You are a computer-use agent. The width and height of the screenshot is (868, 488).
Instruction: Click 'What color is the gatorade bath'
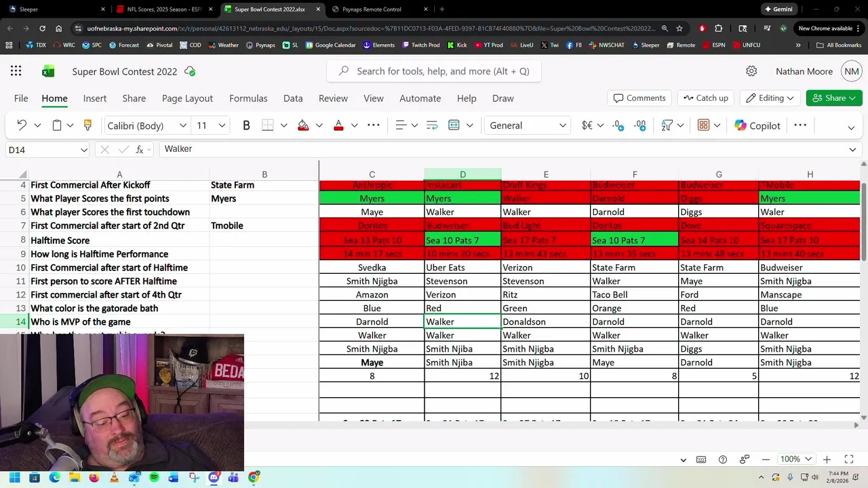point(94,308)
